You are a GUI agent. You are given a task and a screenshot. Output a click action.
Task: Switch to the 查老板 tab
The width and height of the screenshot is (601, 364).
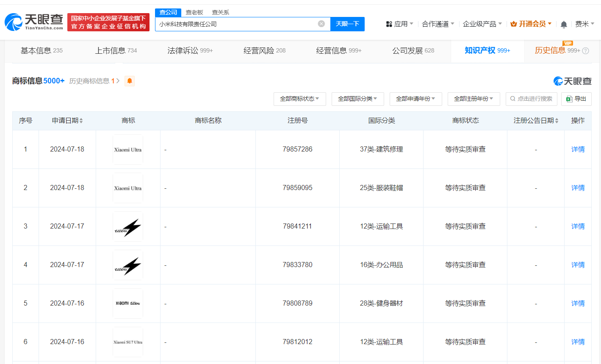(194, 12)
